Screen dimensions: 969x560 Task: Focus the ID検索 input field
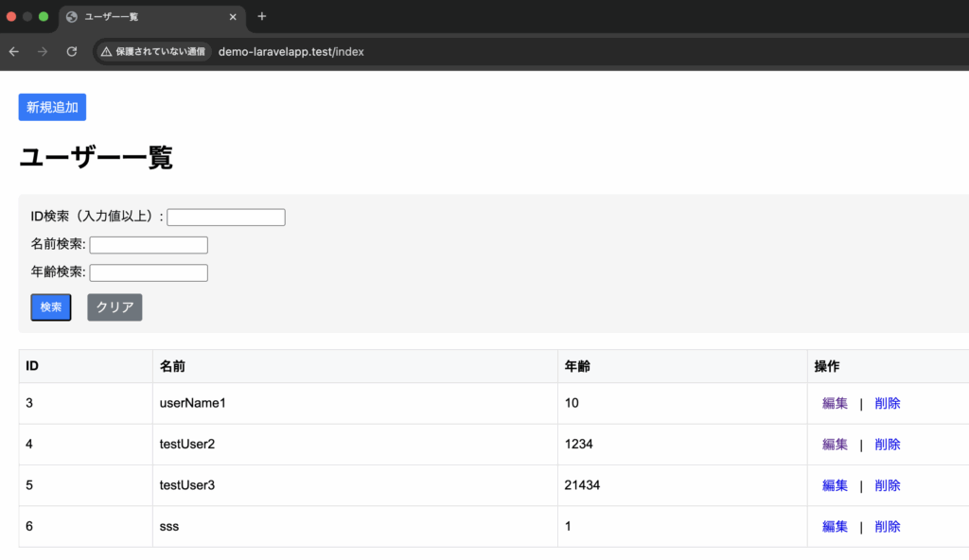coord(226,218)
